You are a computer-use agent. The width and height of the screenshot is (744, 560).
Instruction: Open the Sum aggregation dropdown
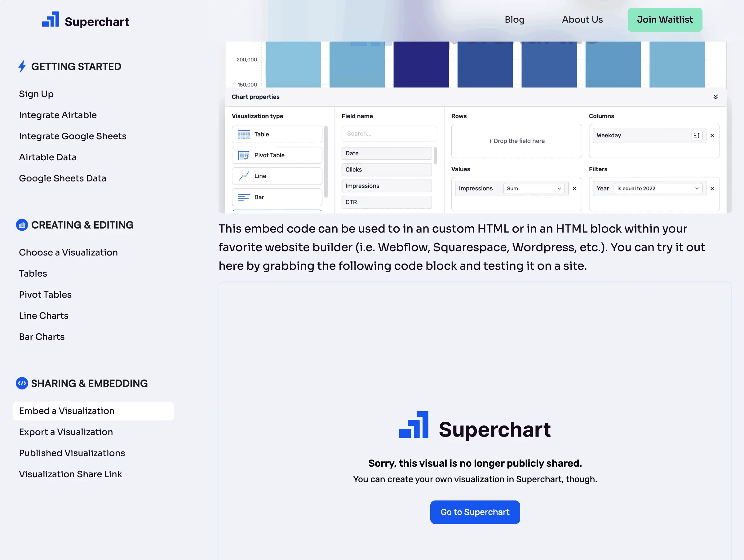click(534, 189)
